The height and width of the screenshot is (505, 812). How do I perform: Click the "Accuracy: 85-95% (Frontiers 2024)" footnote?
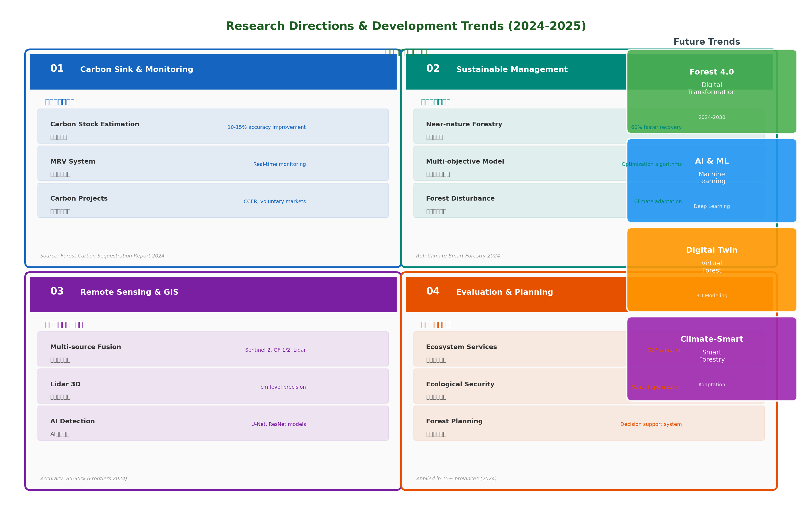(x=84, y=479)
